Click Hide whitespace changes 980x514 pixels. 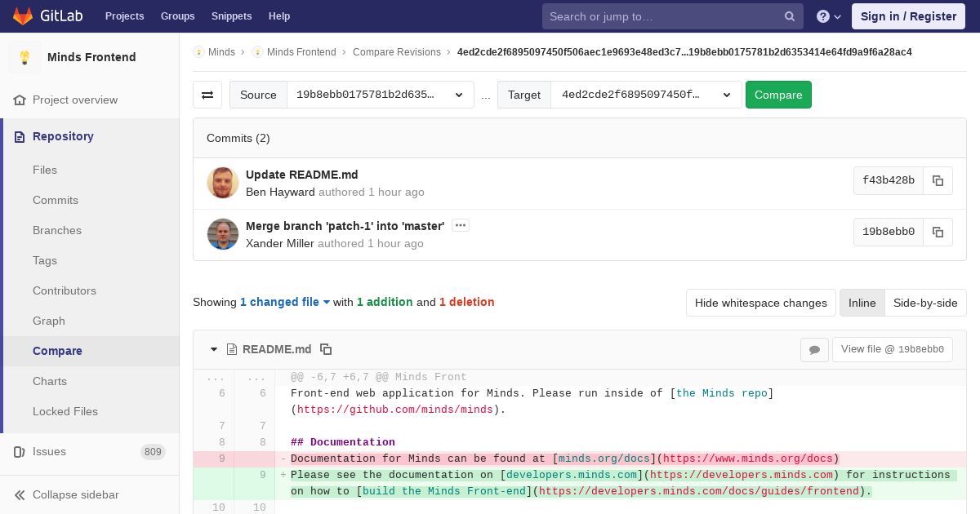coord(761,303)
